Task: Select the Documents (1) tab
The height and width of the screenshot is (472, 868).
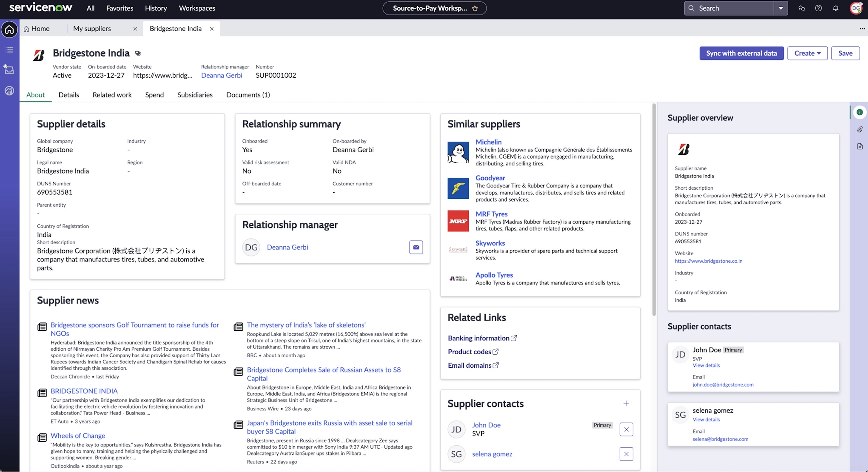Action: (248, 95)
